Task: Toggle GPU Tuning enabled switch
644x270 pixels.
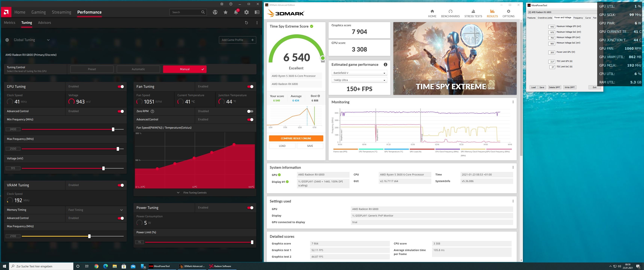Action: 121,87
